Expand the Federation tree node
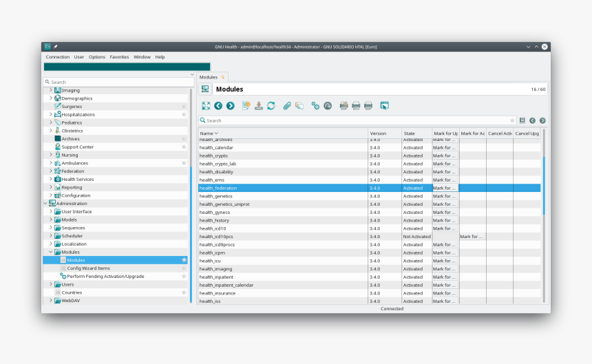 point(51,171)
